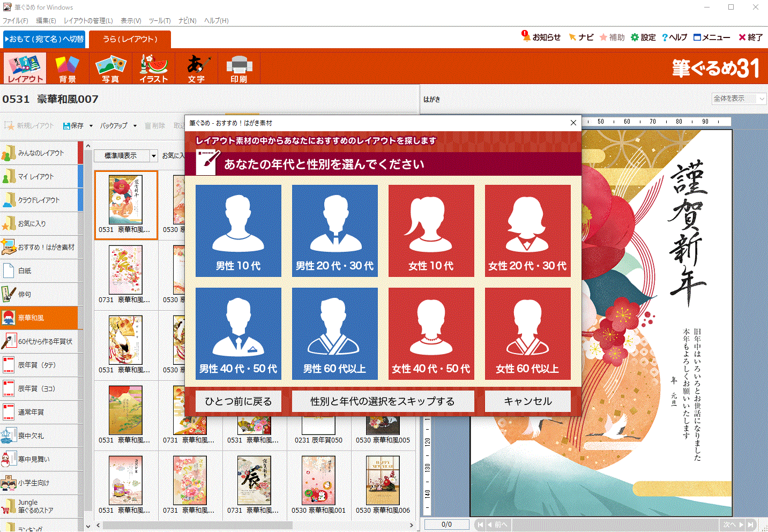Click 保存 (save) toolbar button
Image resolution: width=768 pixels, height=532 pixels.
(73, 126)
